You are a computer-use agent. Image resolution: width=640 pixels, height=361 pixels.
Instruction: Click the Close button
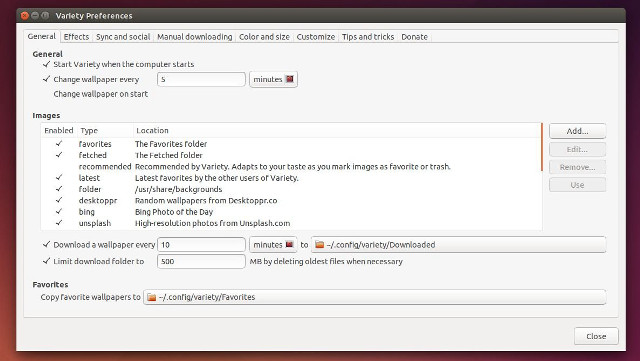(596, 336)
